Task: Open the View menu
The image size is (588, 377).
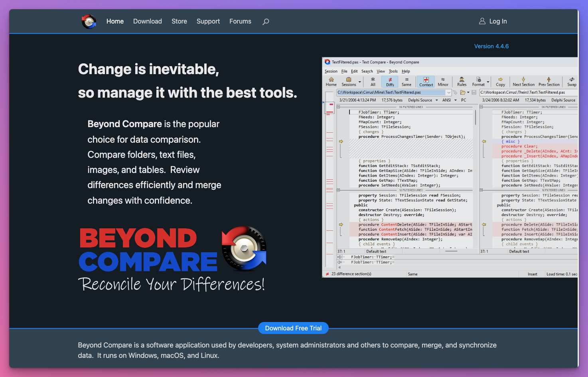Action: tap(381, 71)
